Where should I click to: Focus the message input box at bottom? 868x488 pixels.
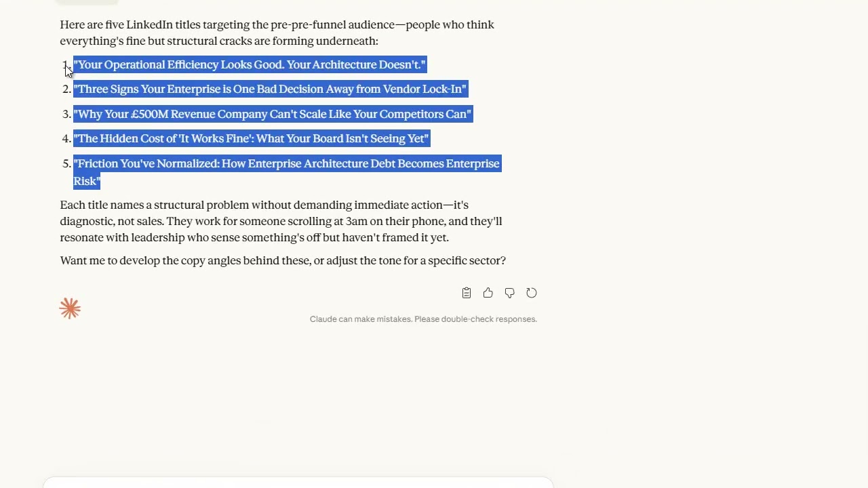click(298, 483)
